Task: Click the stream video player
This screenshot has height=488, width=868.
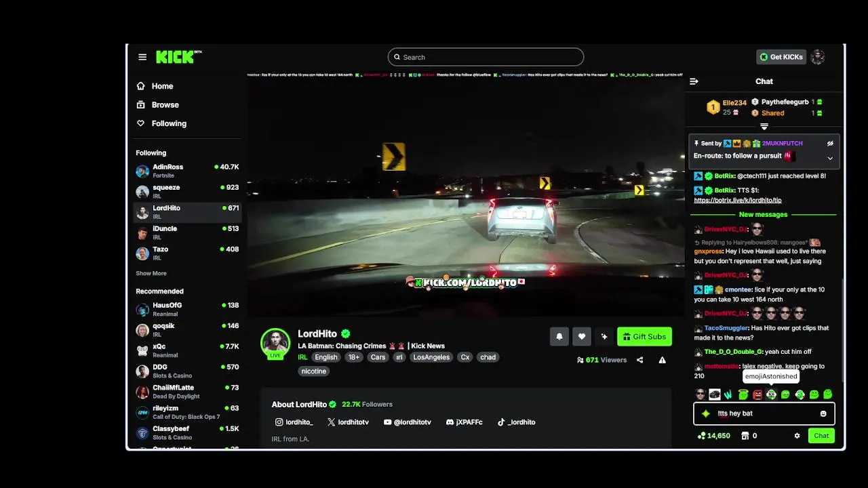Action: point(466,193)
